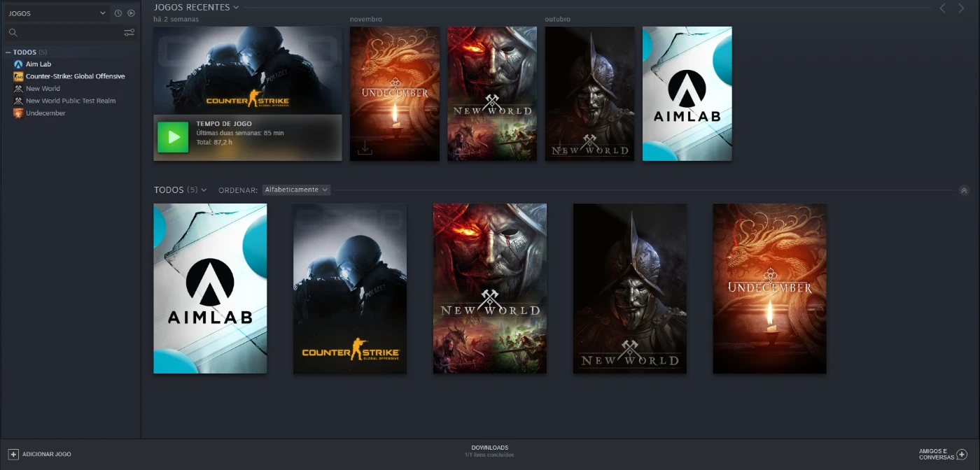Open the JOGOS library type dropdown
Image resolution: width=980 pixels, height=470 pixels.
(57, 13)
